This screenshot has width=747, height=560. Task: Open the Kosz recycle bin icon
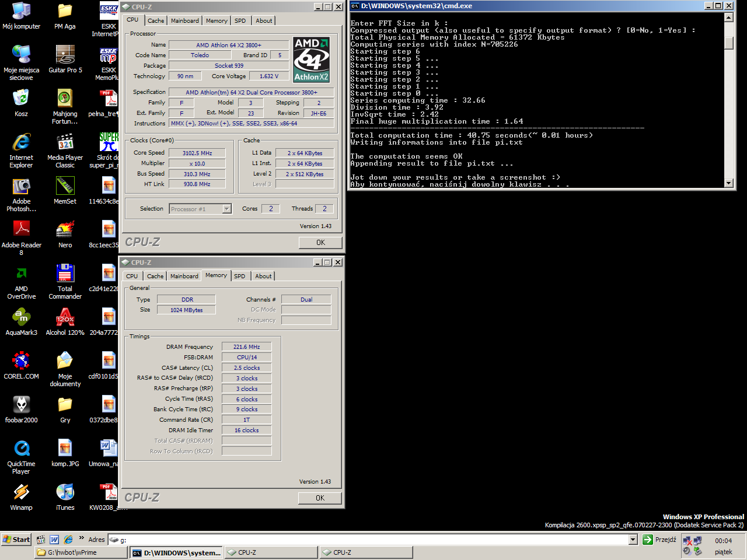coord(21,103)
